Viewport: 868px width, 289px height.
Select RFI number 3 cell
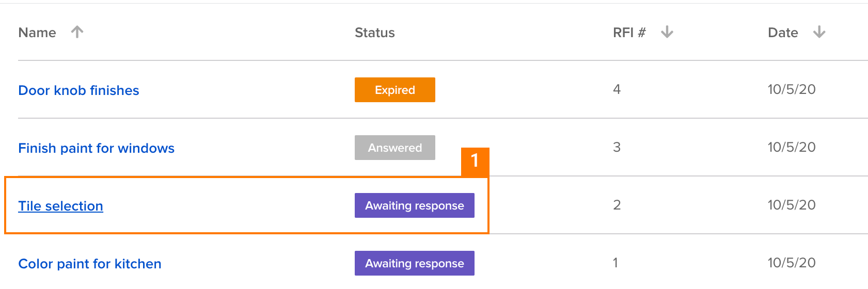pyautogui.click(x=617, y=147)
